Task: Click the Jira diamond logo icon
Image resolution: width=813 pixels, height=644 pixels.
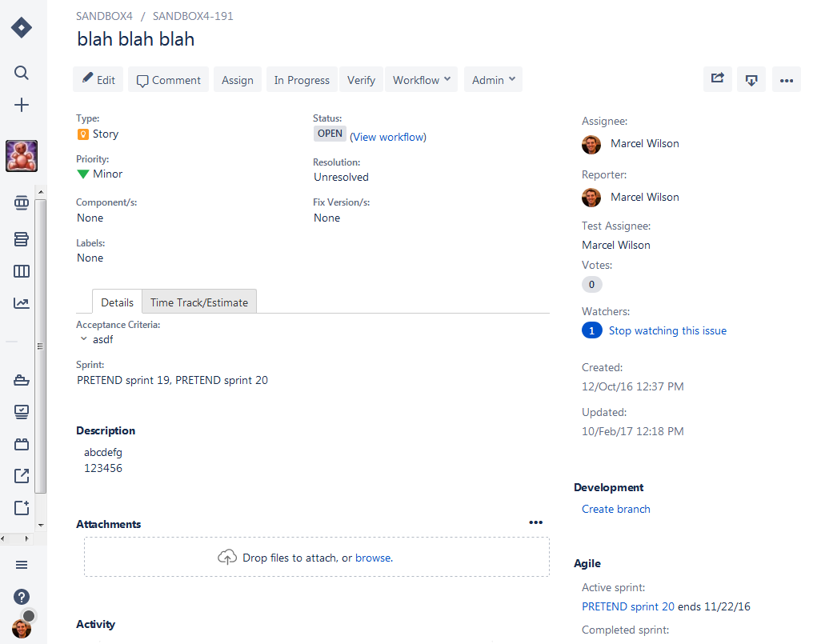Action: point(22,27)
